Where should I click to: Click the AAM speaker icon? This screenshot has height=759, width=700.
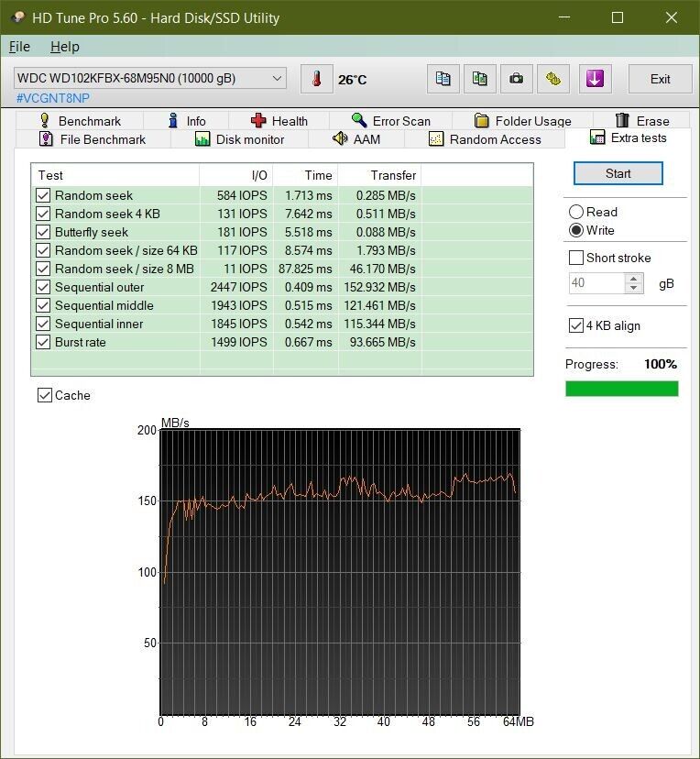(x=340, y=138)
